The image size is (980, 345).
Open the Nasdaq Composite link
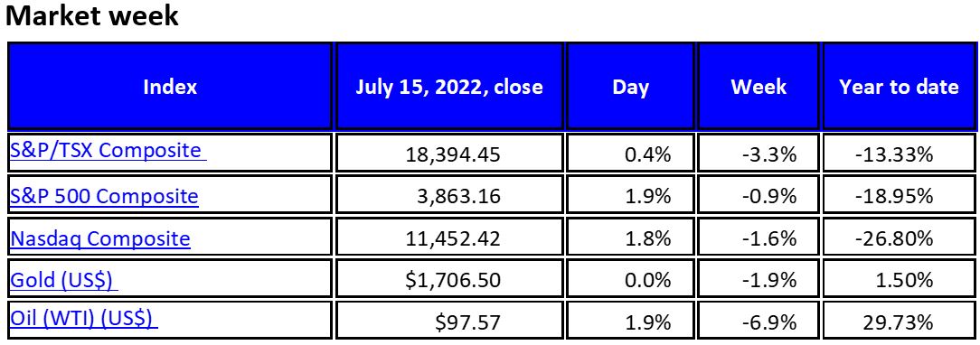click(100, 238)
